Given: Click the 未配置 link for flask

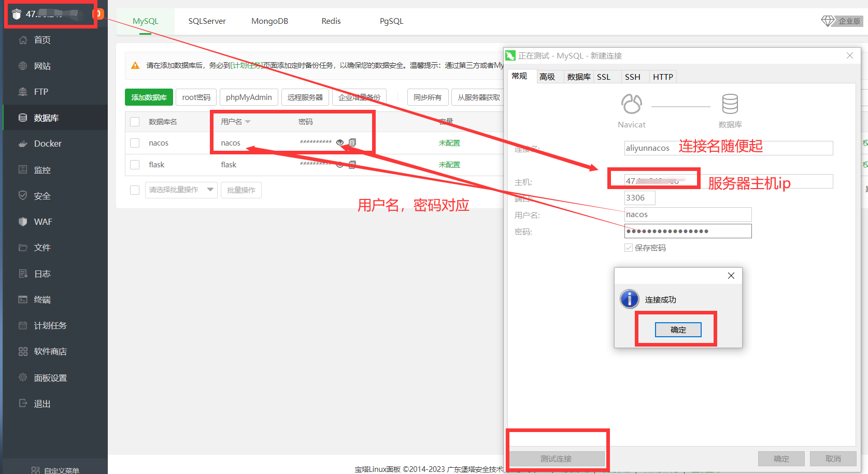Looking at the screenshot, I should tap(449, 165).
